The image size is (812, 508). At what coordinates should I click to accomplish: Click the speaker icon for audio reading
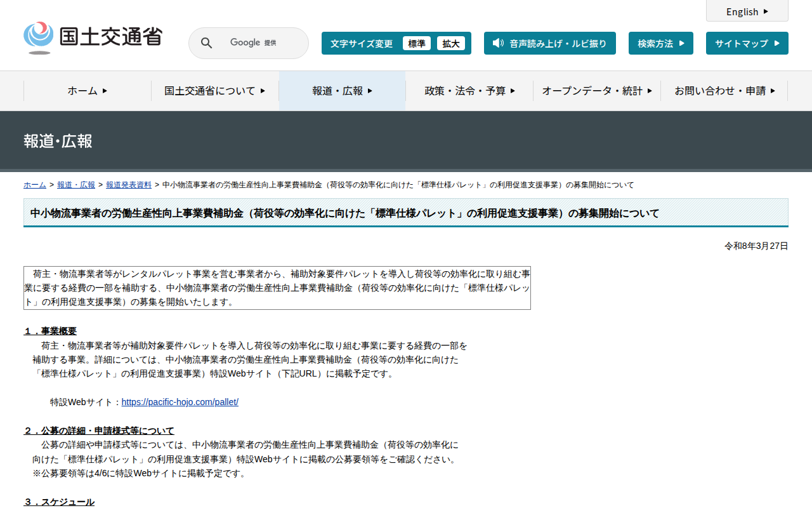pyautogui.click(x=498, y=43)
